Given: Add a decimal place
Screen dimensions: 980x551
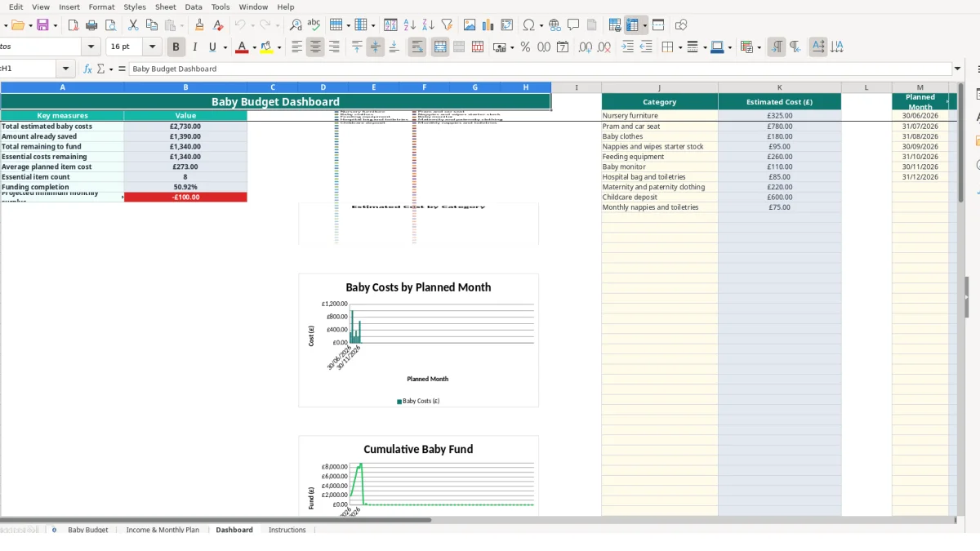Looking at the screenshot, I should coord(586,47).
